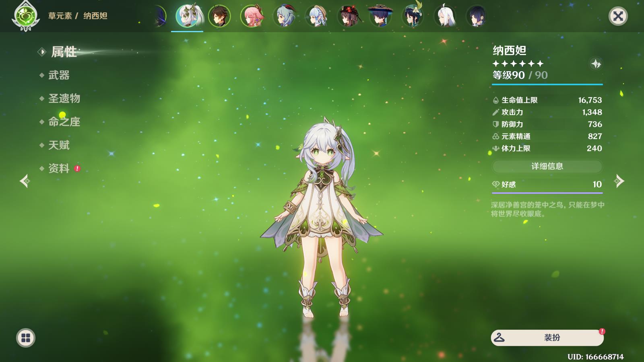This screenshot has width=644, height=362.
Task: Open the 武器 weapon tab
Action: (59, 75)
